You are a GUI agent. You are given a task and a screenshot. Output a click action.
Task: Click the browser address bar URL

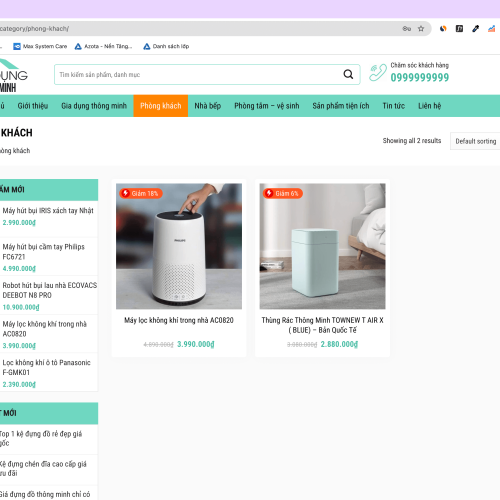pos(34,29)
